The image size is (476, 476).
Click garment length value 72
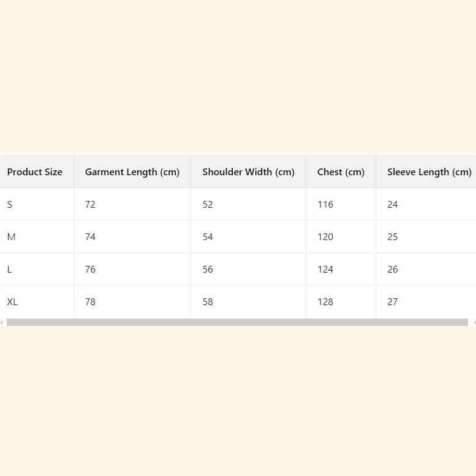(90, 205)
